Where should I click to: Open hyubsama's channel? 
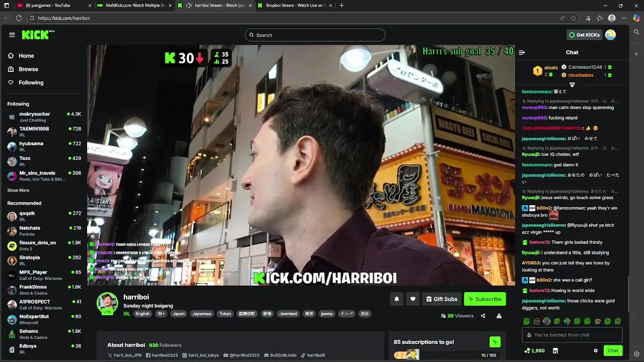click(x=44, y=146)
